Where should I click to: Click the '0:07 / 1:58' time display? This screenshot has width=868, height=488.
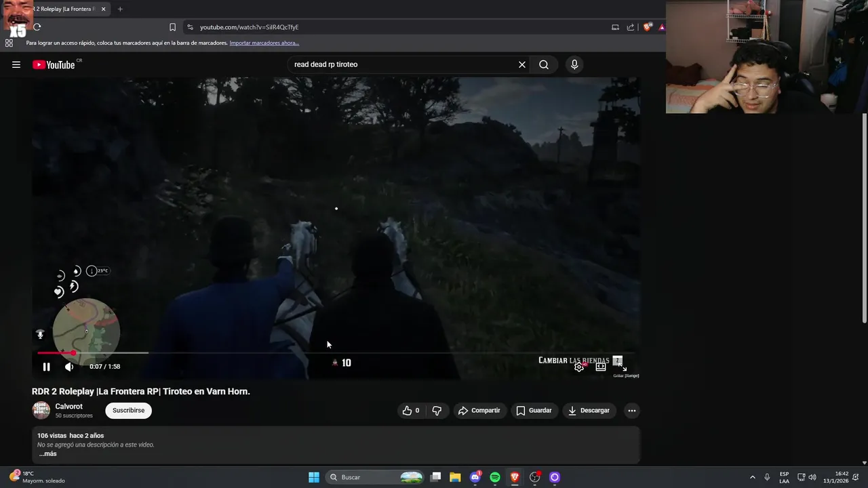[104, 367]
